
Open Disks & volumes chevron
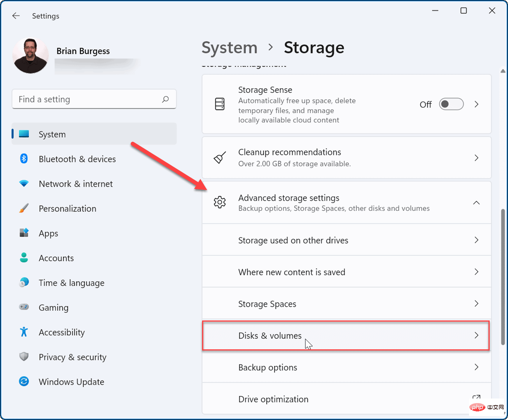(476, 335)
